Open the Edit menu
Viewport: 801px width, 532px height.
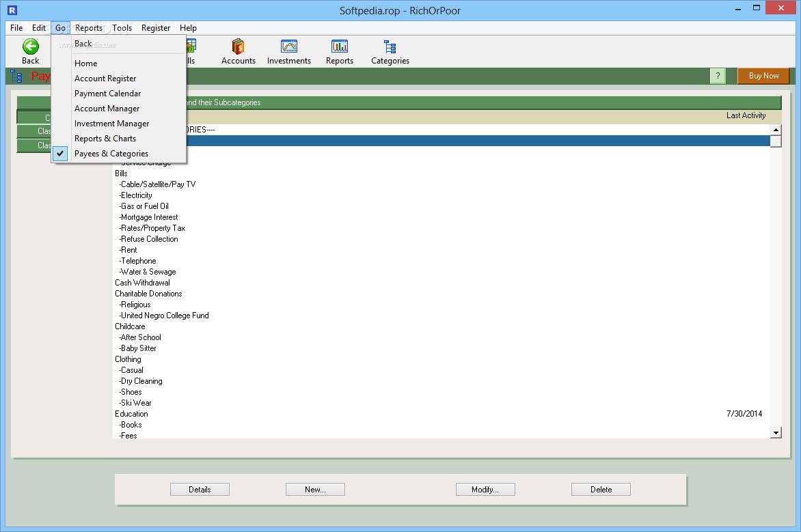click(39, 28)
